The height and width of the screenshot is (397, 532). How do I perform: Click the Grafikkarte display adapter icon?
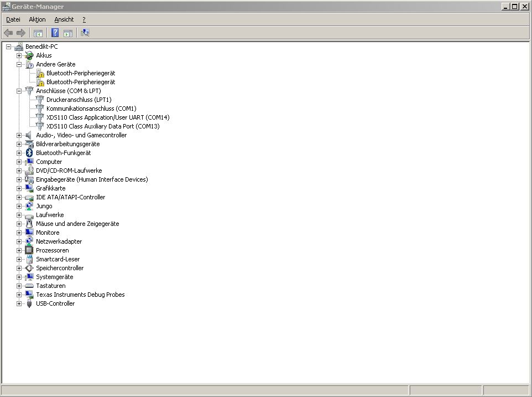tap(29, 188)
